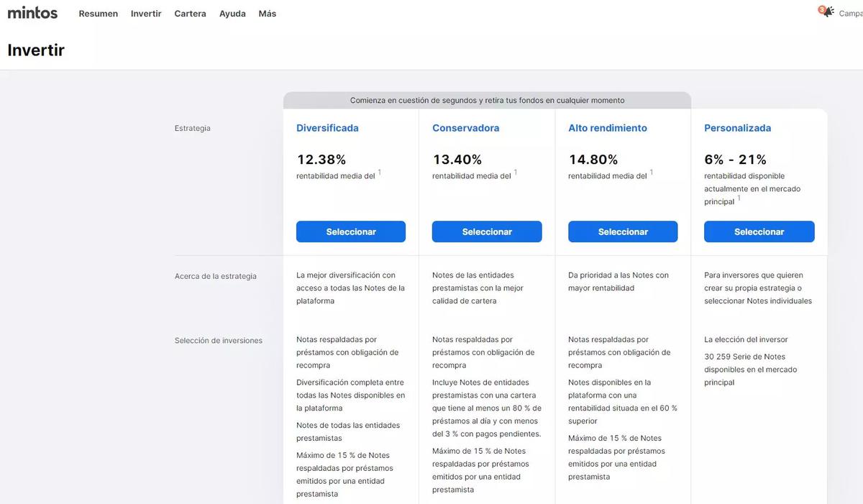The image size is (863, 504).
Task: Open the Más dropdown menu
Action: tap(267, 13)
